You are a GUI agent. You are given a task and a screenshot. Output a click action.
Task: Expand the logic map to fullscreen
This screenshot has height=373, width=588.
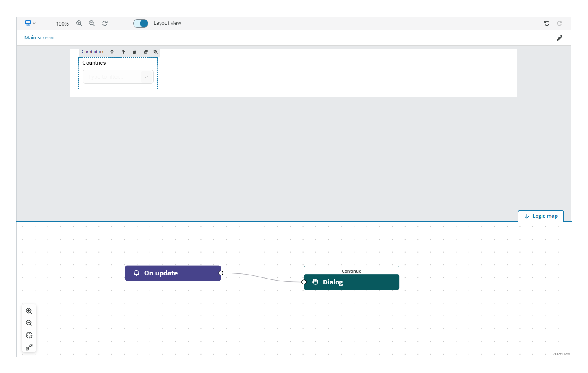pyautogui.click(x=29, y=347)
